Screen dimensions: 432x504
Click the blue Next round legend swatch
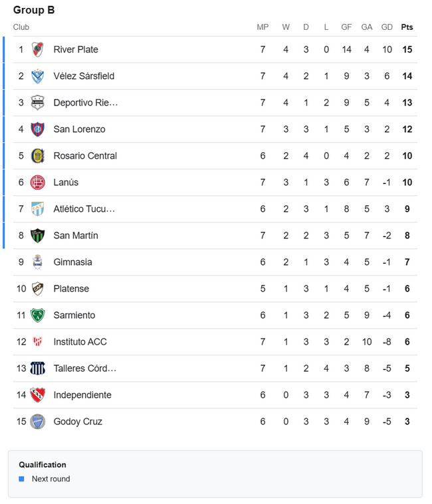(x=21, y=479)
